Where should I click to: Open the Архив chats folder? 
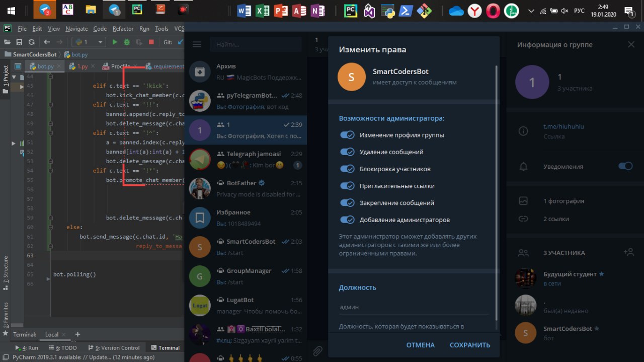(x=246, y=72)
